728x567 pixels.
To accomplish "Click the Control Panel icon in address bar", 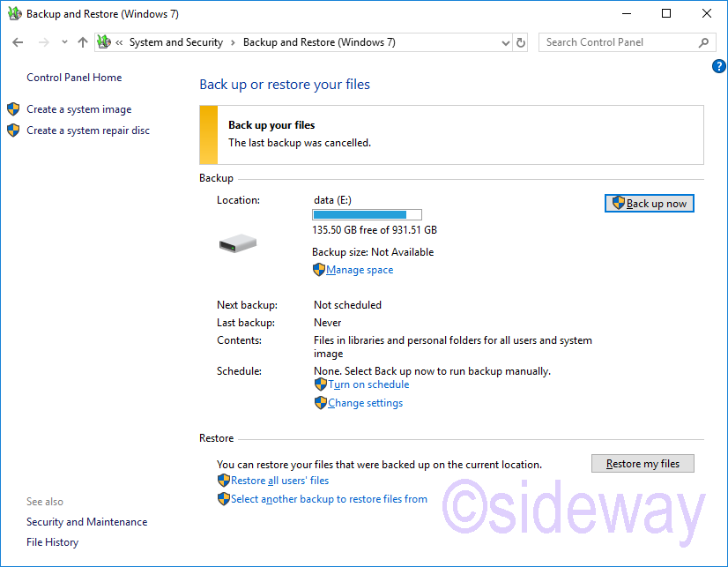I will click(104, 42).
